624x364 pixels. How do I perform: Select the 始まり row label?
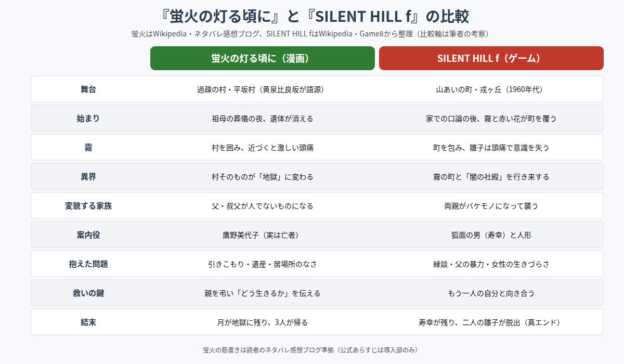88,119
